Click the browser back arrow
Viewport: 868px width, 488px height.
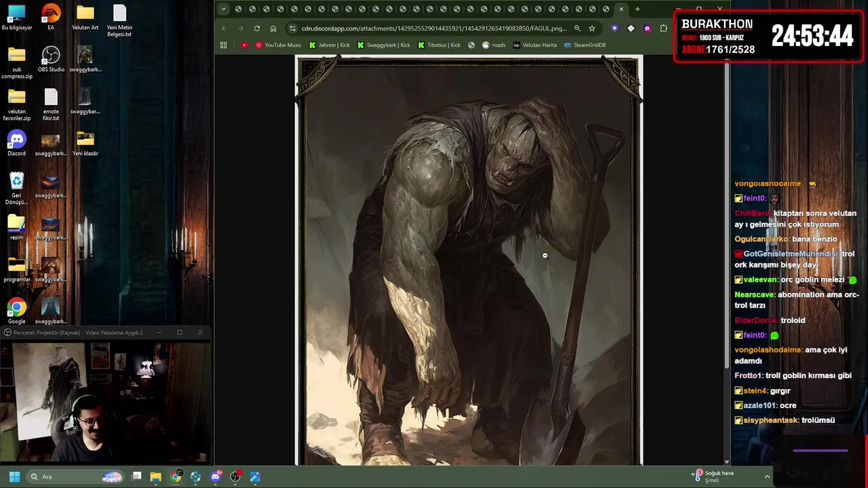tap(224, 28)
